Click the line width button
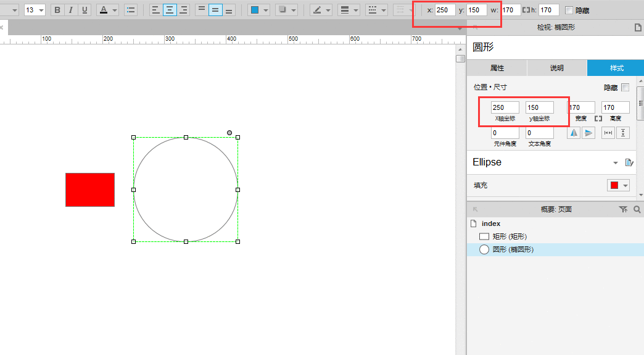 pos(345,10)
